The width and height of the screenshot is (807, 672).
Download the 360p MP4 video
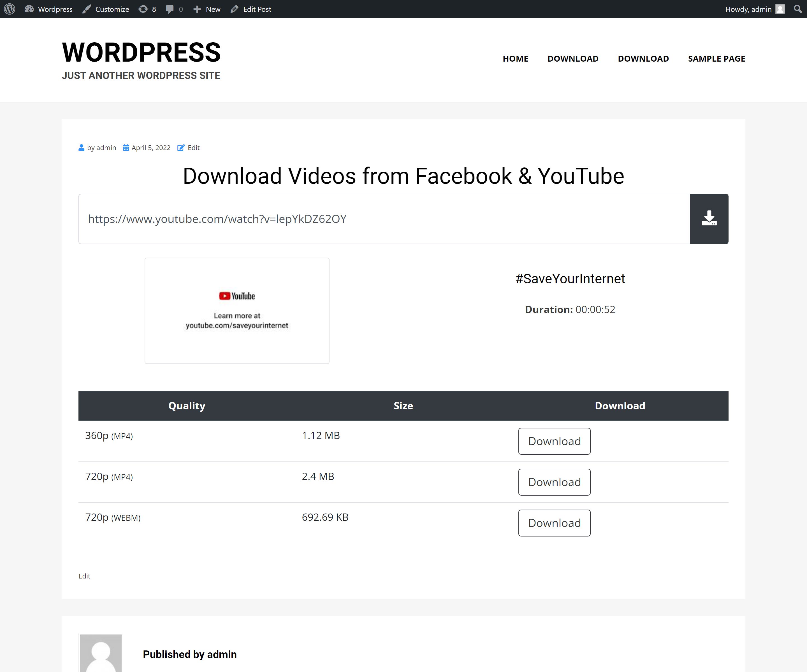tap(554, 441)
